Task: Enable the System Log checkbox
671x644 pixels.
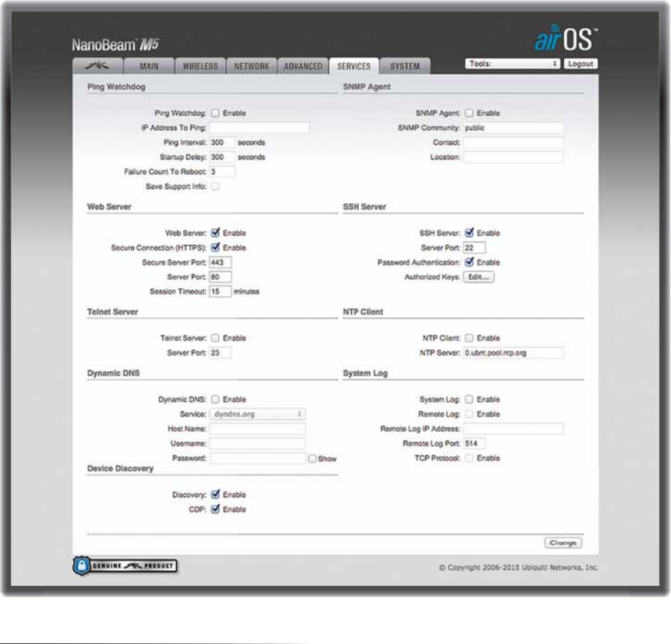Action: pyautogui.click(x=469, y=399)
